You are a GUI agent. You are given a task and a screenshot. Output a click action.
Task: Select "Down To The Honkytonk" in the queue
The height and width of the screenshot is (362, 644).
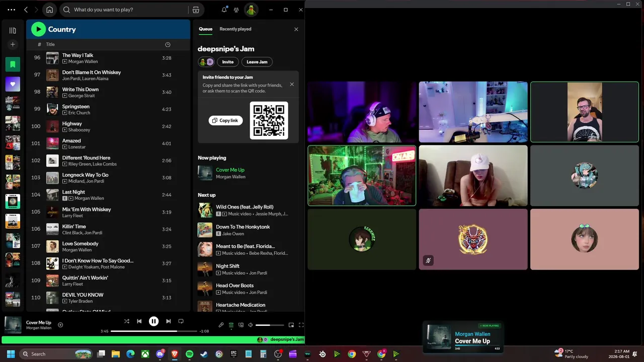(x=243, y=227)
